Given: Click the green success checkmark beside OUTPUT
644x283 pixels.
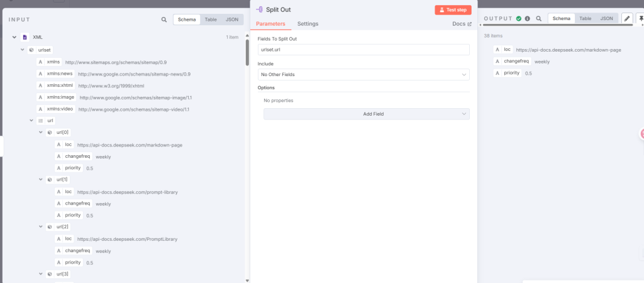Looking at the screenshot, I should [519, 19].
